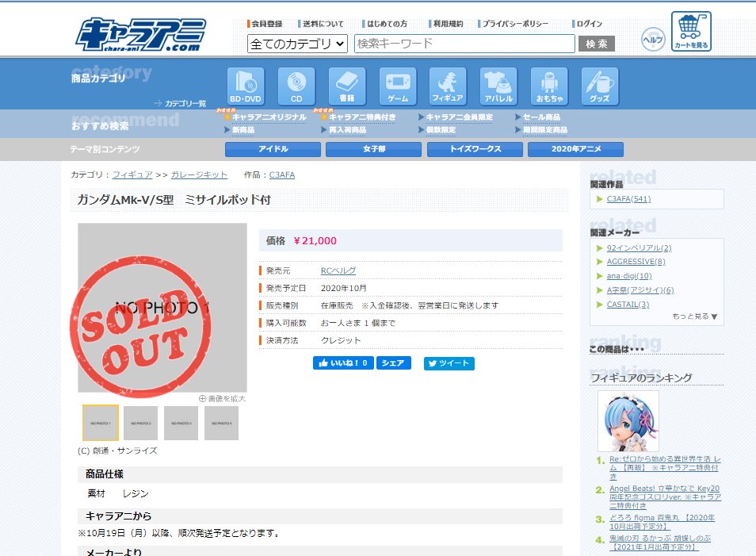
Task: Click the 画像を拡大 enlarge image icon
Action: click(222, 399)
